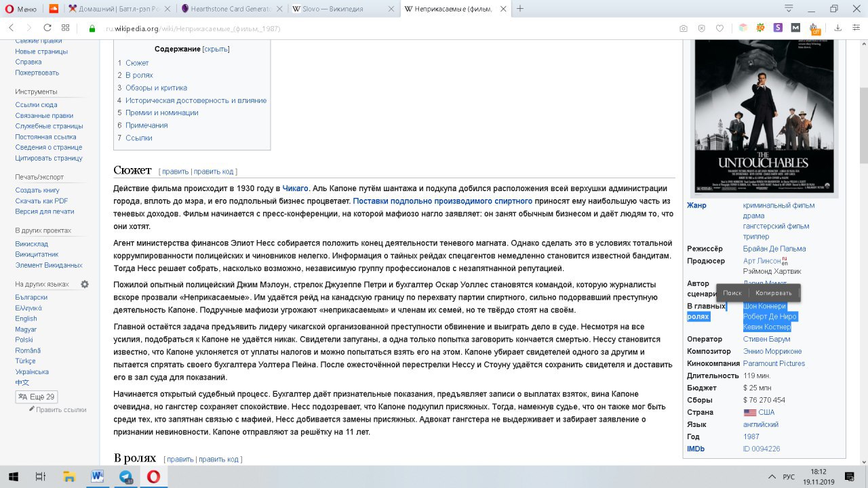Open IMDb ID 0094226 link

762,449
